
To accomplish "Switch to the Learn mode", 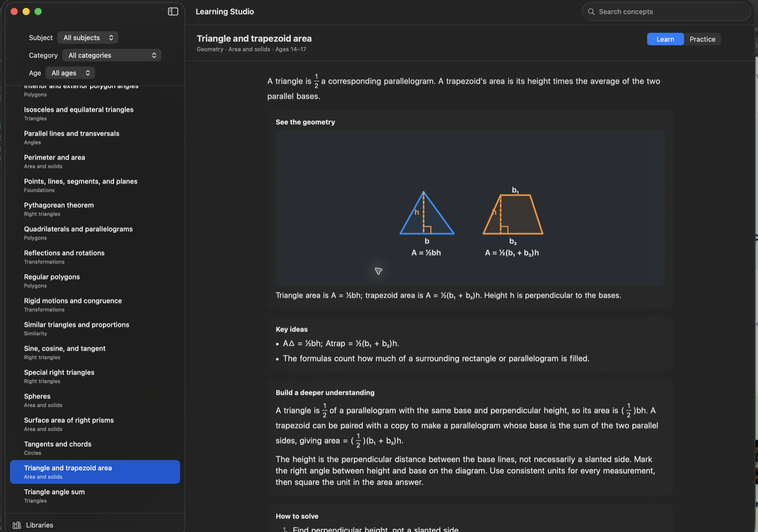I will (x=665, y=39).
